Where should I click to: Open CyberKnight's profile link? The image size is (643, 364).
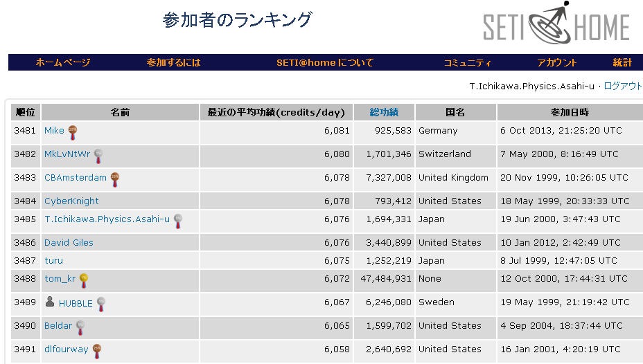coord(71,201)
